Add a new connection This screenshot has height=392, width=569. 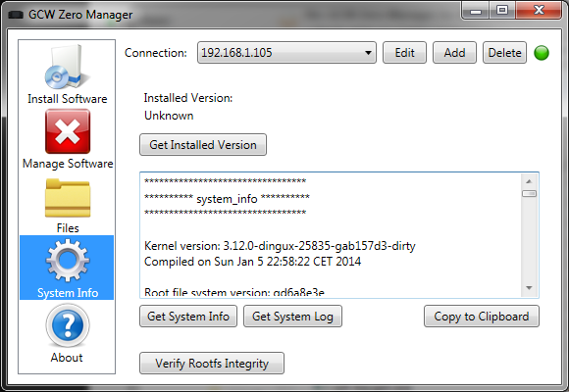coord(454,53)
